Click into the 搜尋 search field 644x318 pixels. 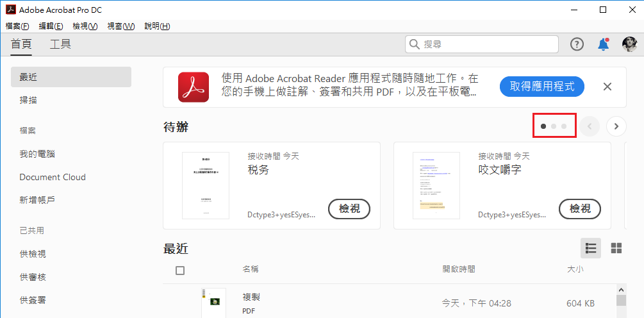(x=482, y=44)
